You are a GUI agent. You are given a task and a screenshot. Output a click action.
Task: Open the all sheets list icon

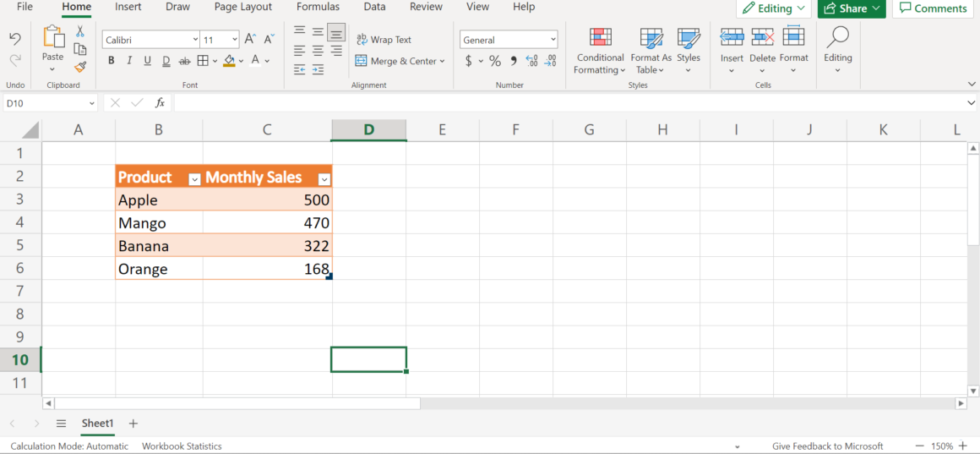pyautogui.click(x=61, y=424)
